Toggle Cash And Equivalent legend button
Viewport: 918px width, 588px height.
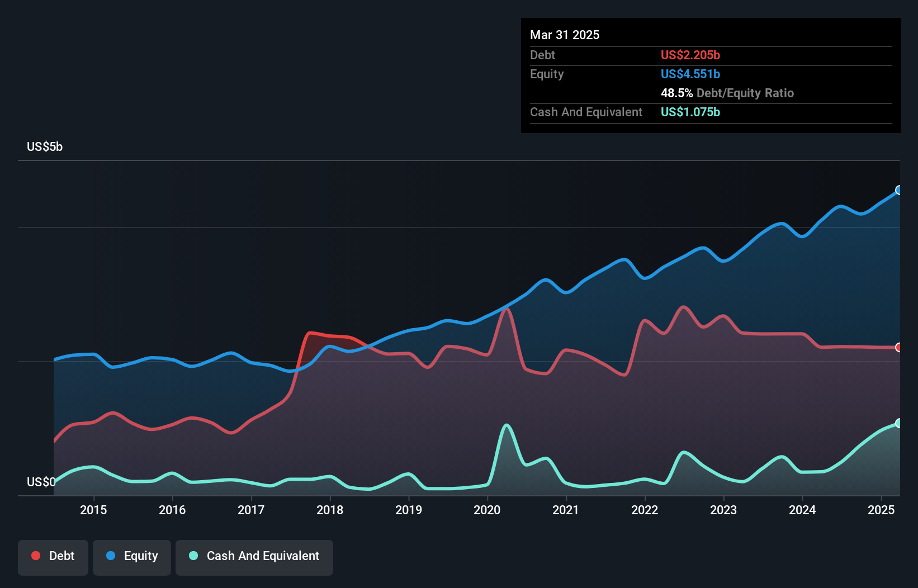pos(254,557)
